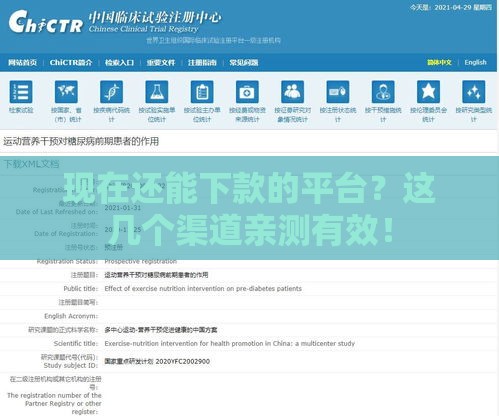
Task: Open the sparkle icon for study type statistics
Action: (x=474, y=92)
